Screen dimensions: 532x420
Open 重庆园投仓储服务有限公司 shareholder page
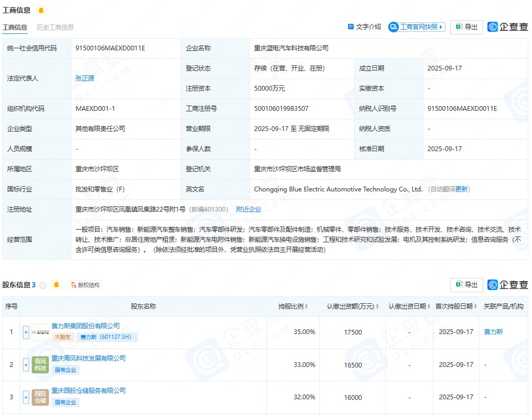tap(89, 391)
